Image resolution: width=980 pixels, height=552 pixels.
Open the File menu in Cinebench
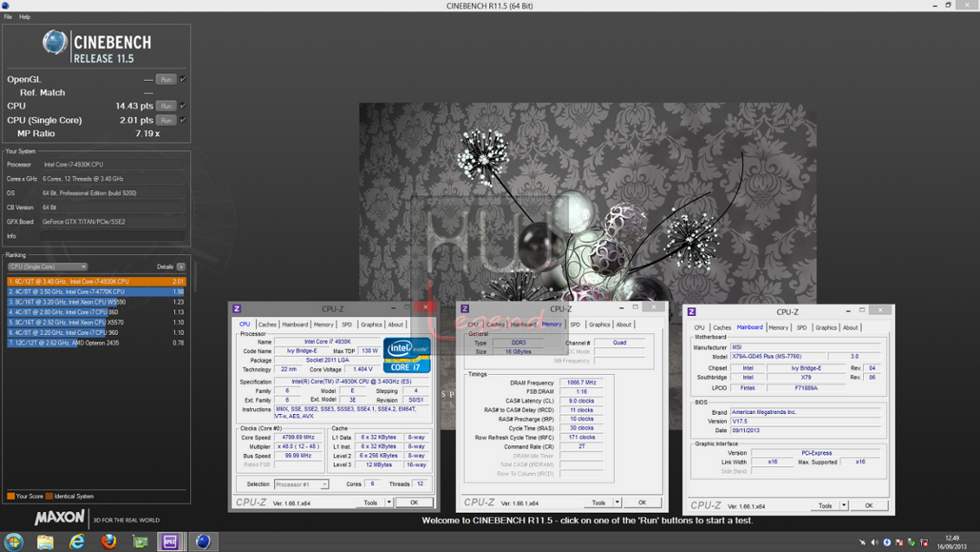click(x=8, y=17)
